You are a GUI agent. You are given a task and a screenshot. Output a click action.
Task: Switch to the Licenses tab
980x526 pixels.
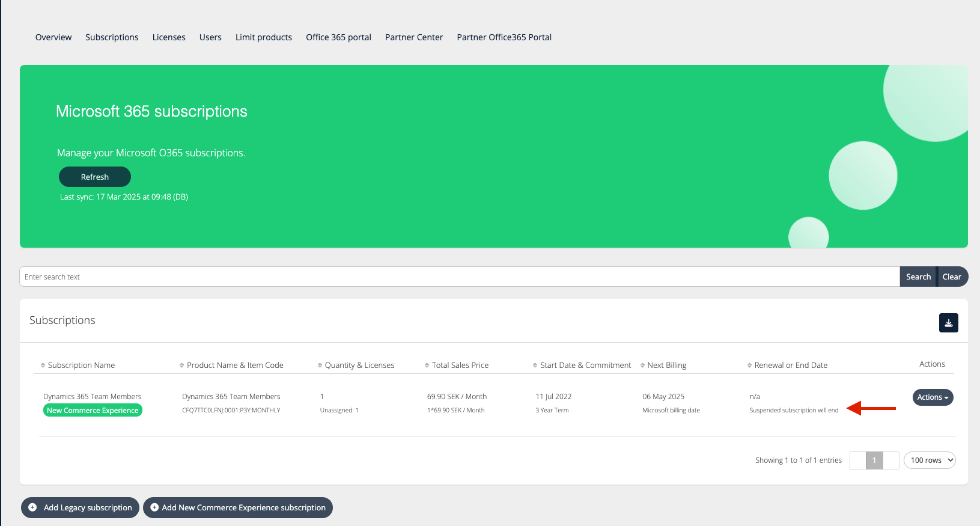[x=169, y=37]
